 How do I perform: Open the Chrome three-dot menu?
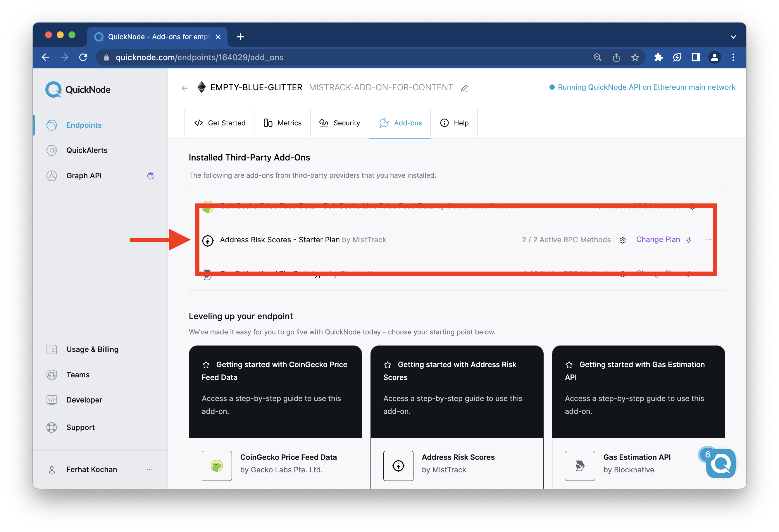pyautogui.click(x=733, y=57)
